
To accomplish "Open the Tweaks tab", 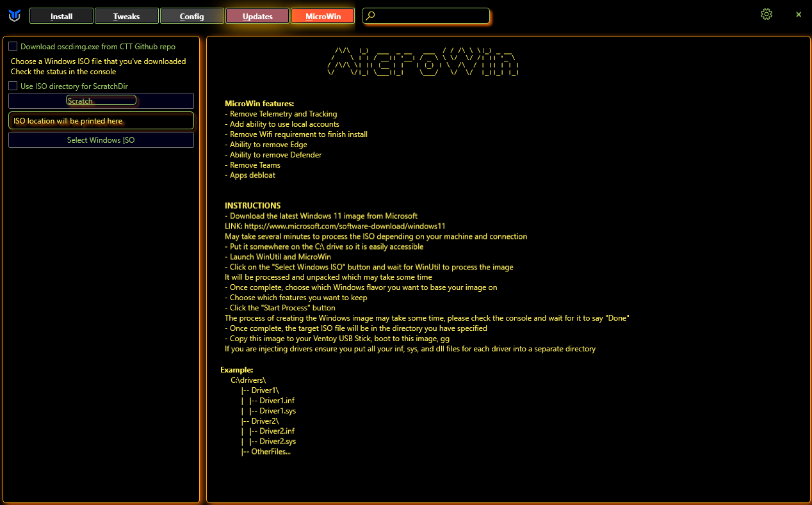I will pyautogui.click(x=127, y=16).
